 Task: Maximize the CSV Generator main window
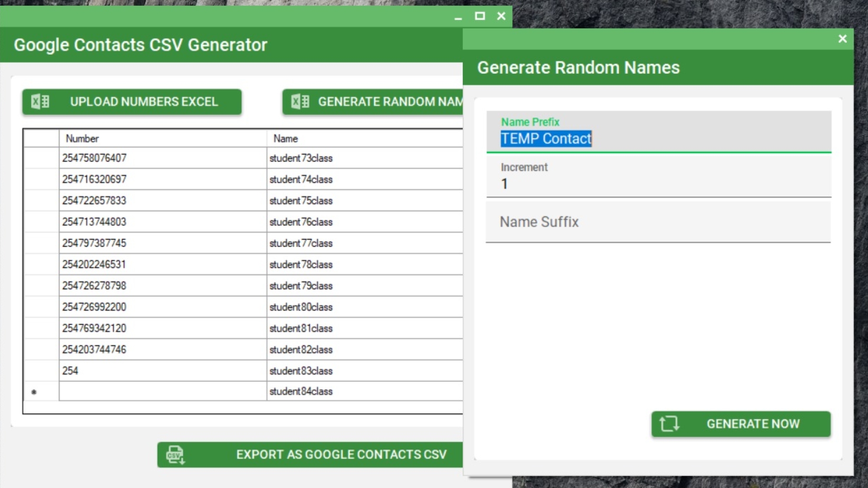tap(480, 16)
